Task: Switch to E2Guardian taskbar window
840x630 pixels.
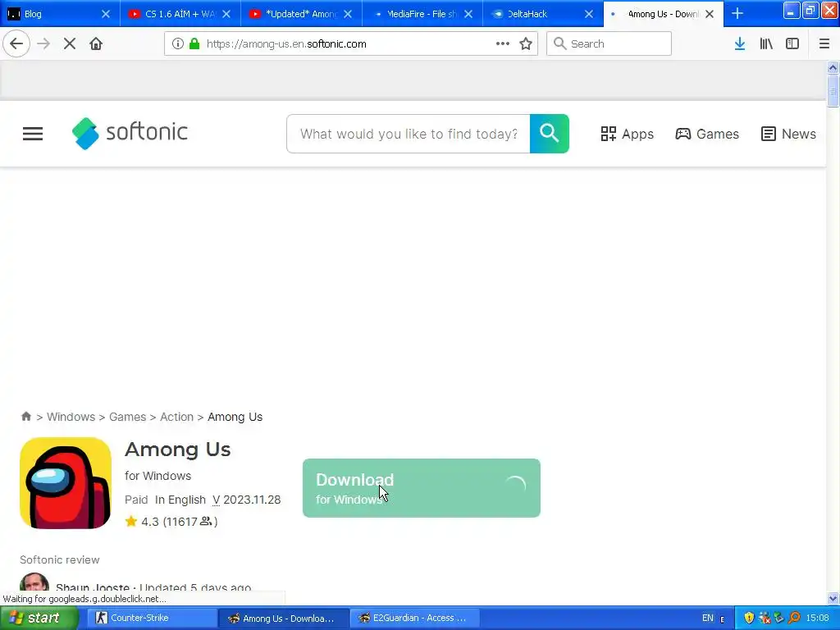Action: click(413, 618)
